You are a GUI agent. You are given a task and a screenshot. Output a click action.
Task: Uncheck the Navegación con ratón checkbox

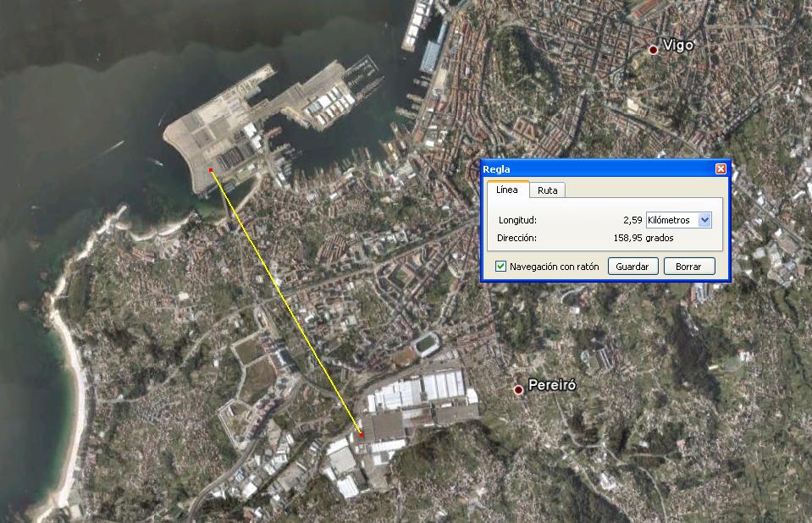[x=501, y=267]
